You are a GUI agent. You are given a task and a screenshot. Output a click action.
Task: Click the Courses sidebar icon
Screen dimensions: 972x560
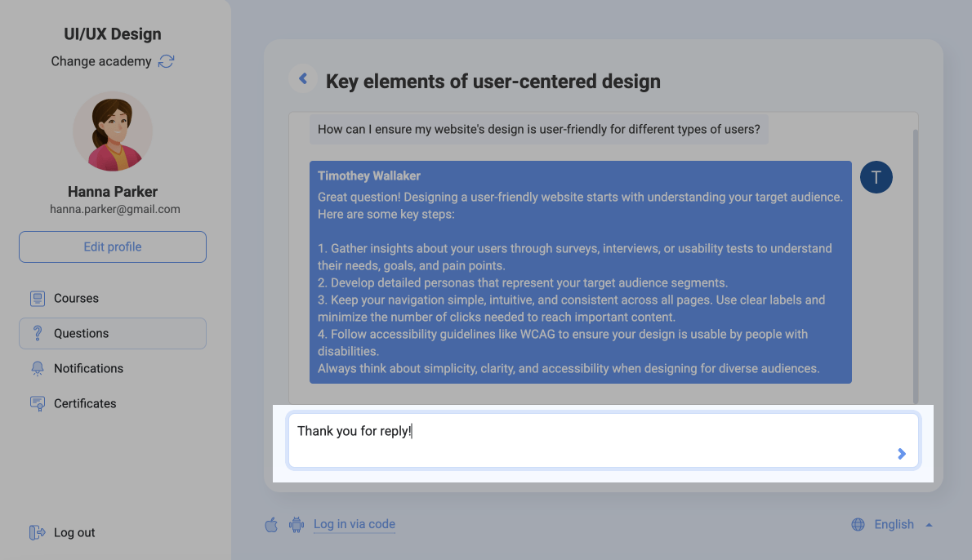38,299
